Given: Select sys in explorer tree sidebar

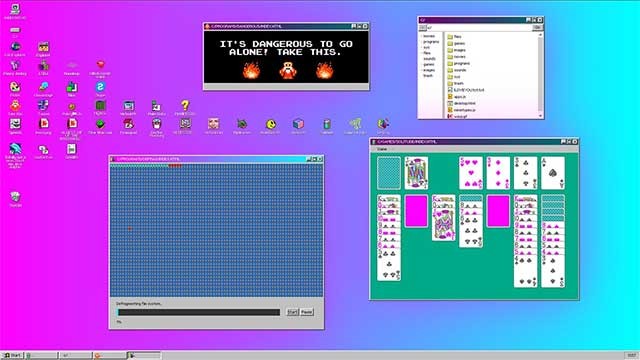Looking at the screenshot, I should (x=427, y=47).
